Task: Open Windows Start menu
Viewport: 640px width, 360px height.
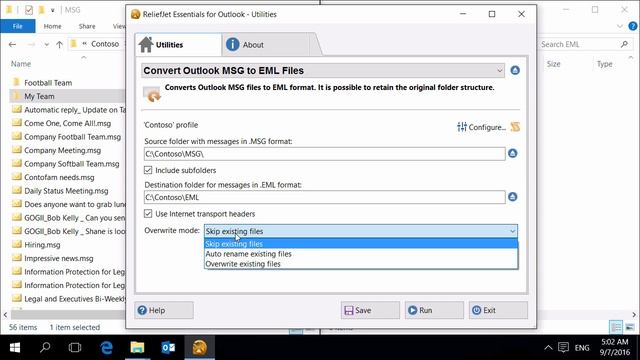Action: click(x=15, y=347)
